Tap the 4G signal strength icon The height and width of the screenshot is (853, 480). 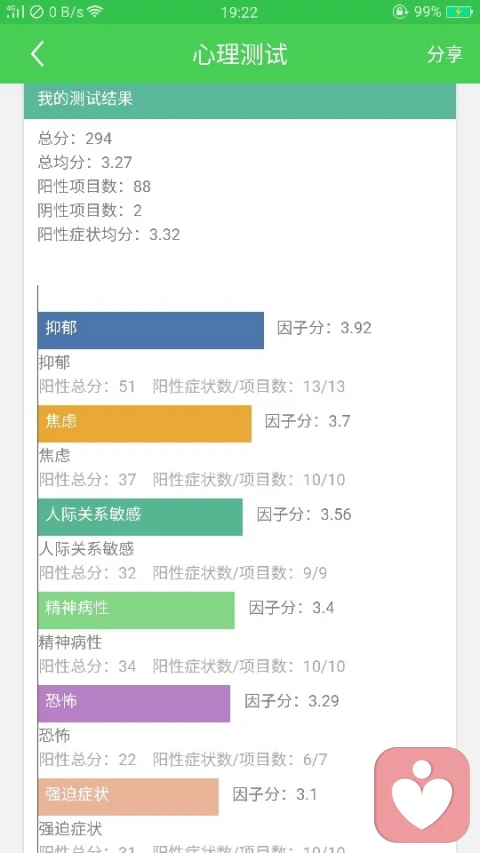[x=15, y=11]
